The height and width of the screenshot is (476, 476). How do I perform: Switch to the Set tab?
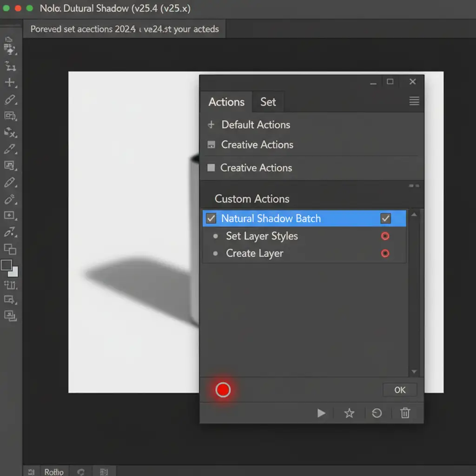click(x=268, y=102)
